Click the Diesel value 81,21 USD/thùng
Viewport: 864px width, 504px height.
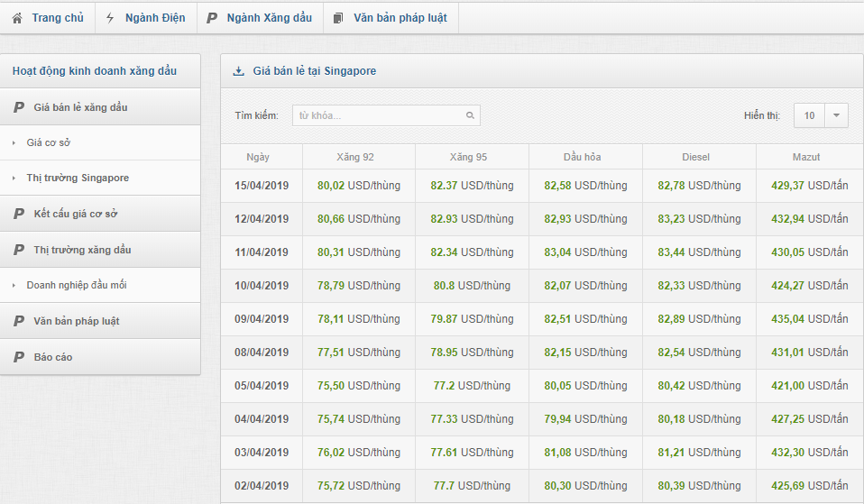click(699, 453)
